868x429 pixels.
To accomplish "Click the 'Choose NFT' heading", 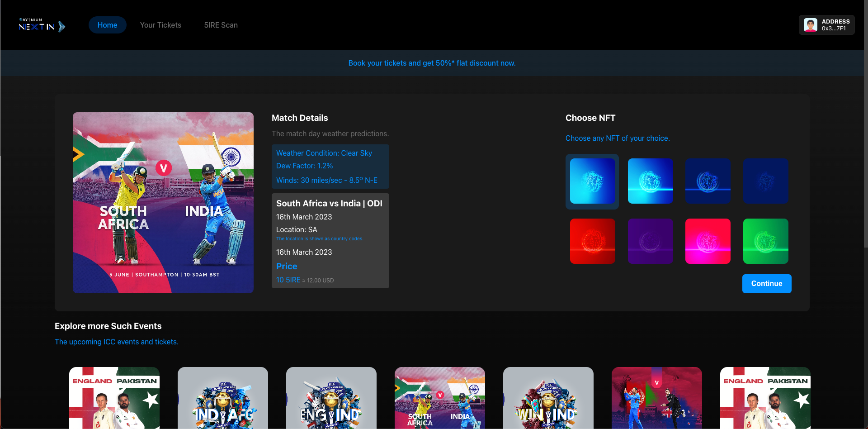I will [590, 118].
